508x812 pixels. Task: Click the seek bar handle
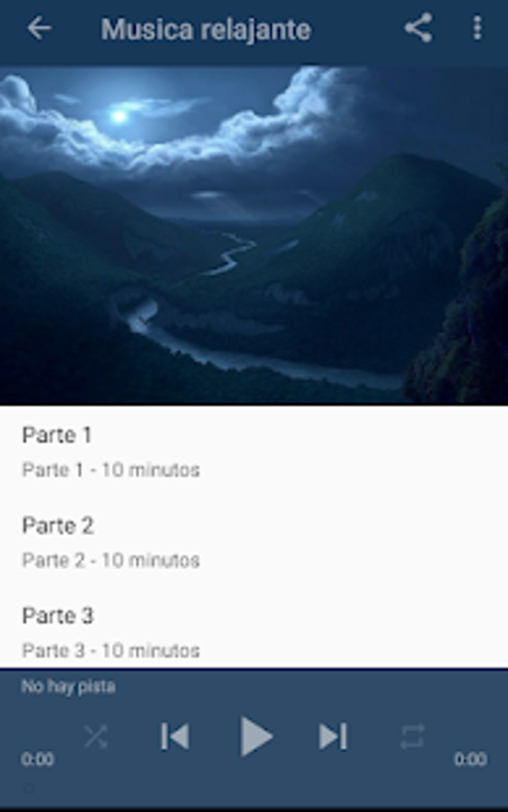point(29,789)
